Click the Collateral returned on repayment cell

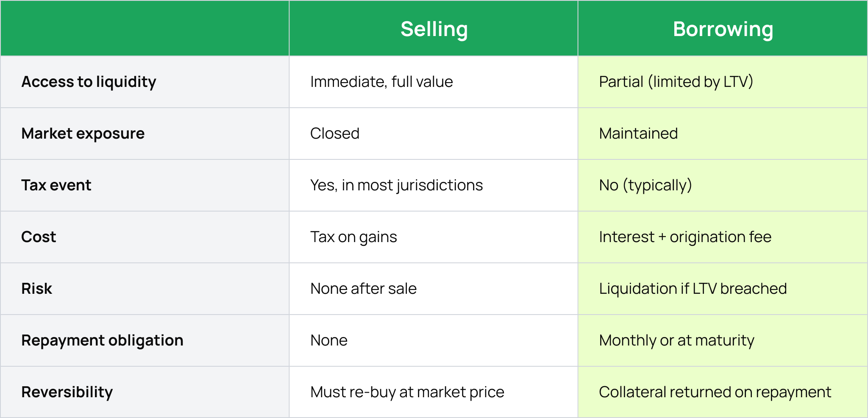[715, 392]
